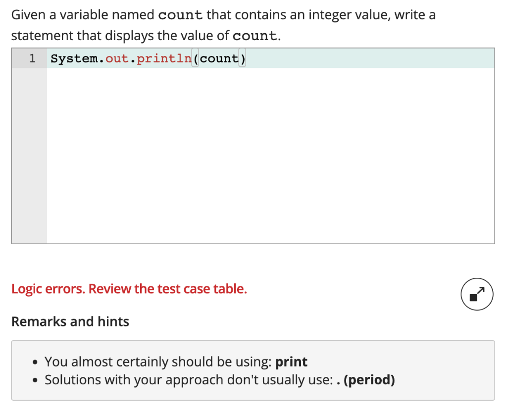
Task: Click the 'count' argument inside the parentheses
Action: tap(219, 58)
